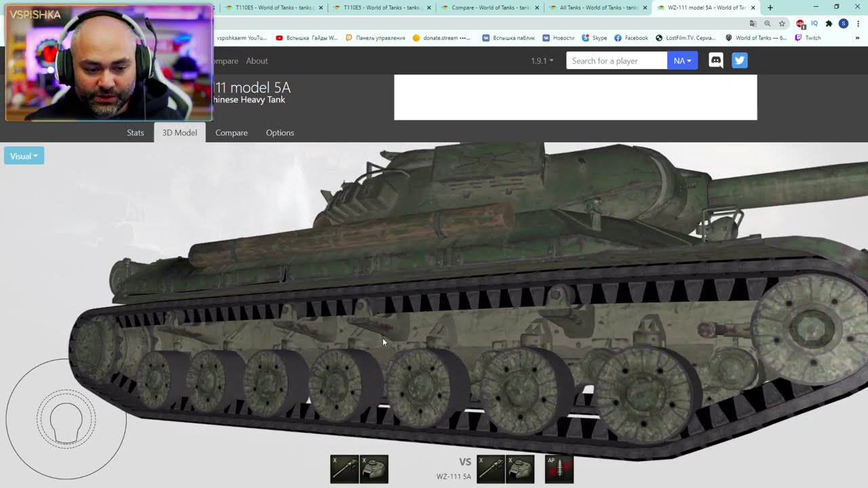This screenshot has width=868, height=488.
Task: Switch to the All Tanks browser tab
Action: tap(598, 7)
